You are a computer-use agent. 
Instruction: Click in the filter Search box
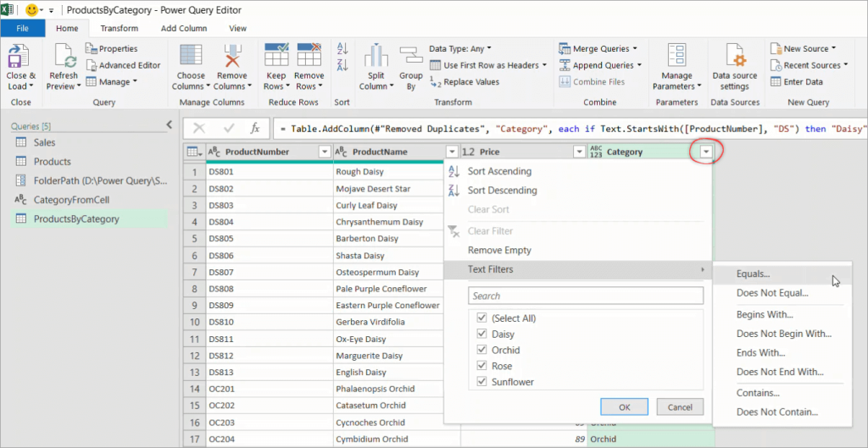pyautogui.click(x=586, y=296)
